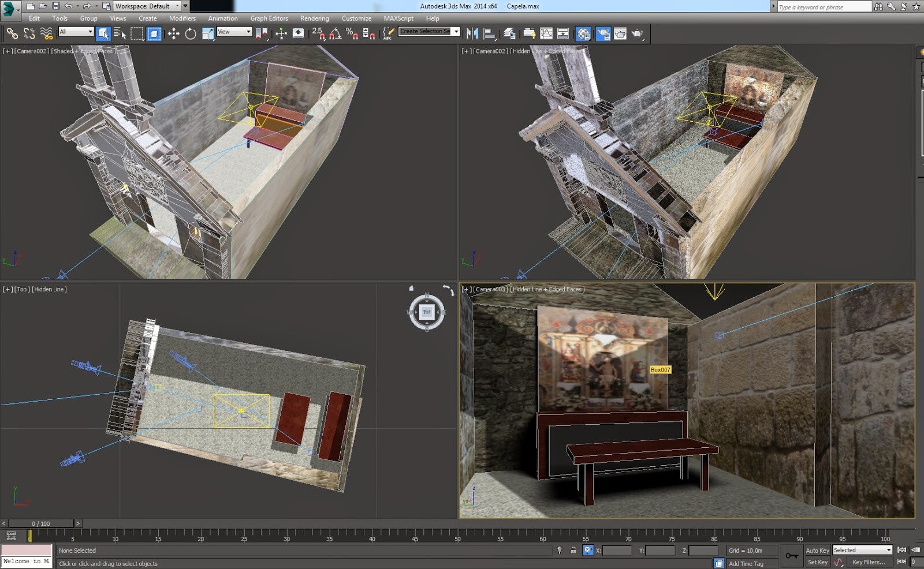Toggle the Angle Snap button
This screenshot has height=569, width=924.
(335, 33)
